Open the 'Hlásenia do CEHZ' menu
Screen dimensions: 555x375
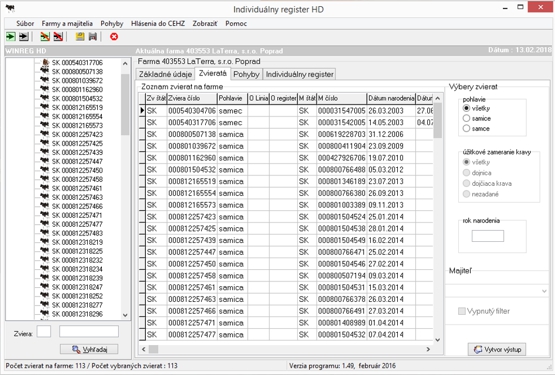[158, 24]
